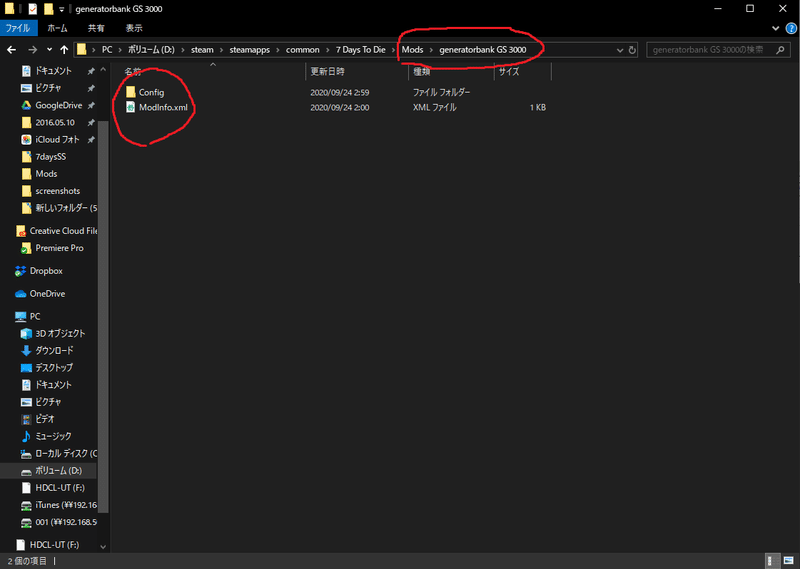Click generatorbank GS 3000 breadcrumb
Screen dimensions: 800x569
tap(483, 50)
